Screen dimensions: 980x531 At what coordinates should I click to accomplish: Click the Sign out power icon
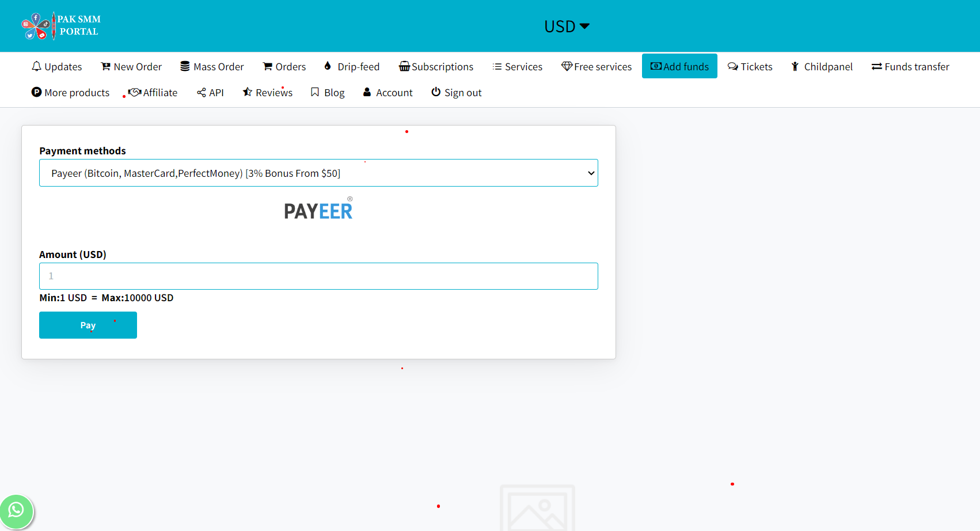(x=436, y=92)
